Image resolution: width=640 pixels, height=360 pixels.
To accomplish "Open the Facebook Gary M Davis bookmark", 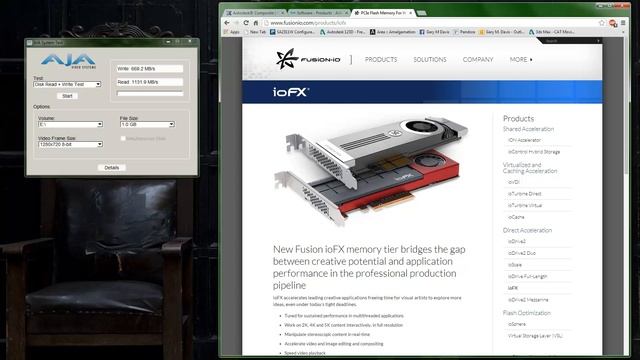I will 434,32.
